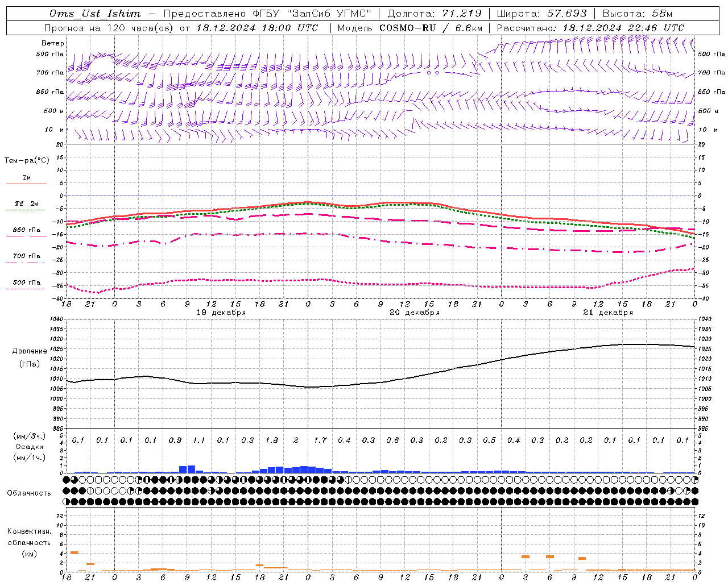Screen dimensions: 728x582
Task: Click the latitude value 57.693
Action: click(566, 14)
